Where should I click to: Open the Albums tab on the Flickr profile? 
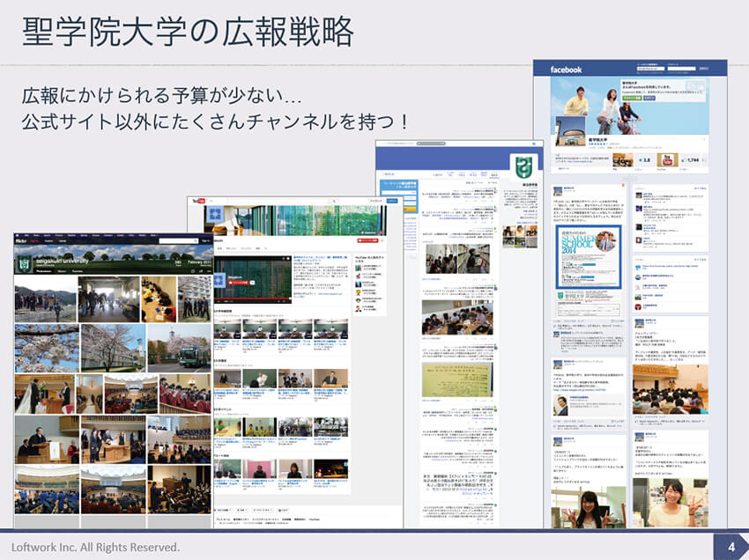[62, 271]
